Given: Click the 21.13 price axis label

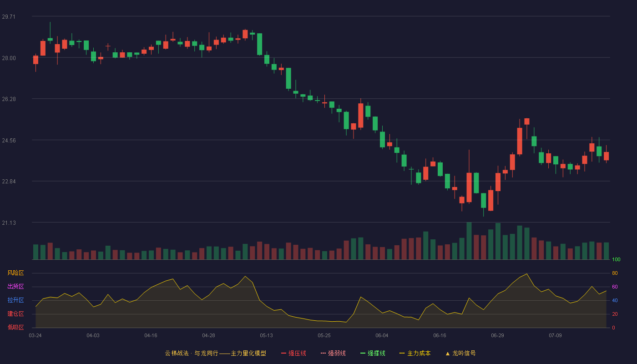Looking at the screenshot, I should [x=9, y=223].
